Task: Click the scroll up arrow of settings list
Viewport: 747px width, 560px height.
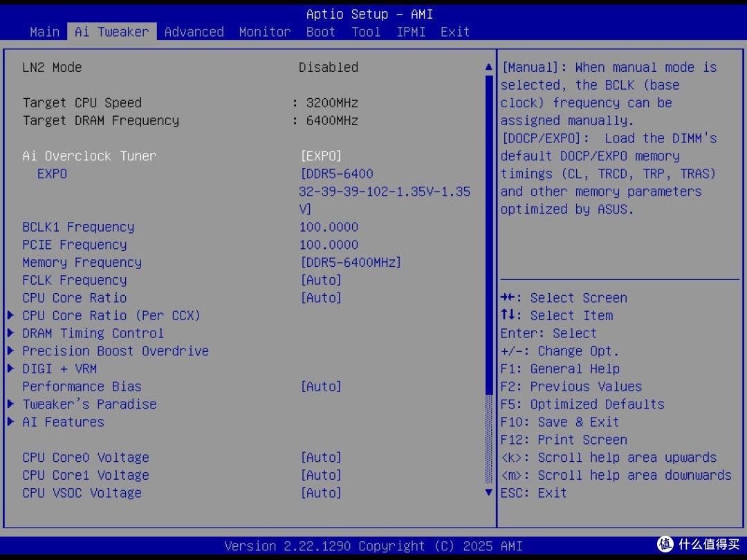Action: [x=488, y=67]
